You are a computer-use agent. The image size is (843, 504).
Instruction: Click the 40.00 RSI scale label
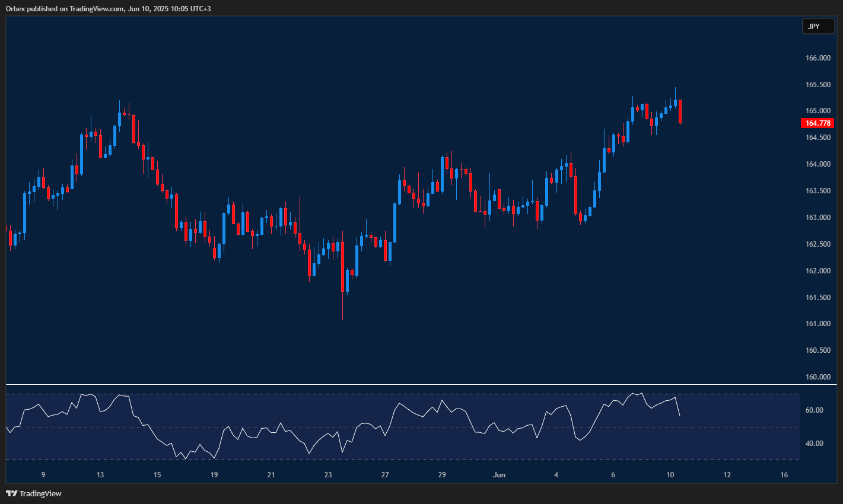[814, 444]
